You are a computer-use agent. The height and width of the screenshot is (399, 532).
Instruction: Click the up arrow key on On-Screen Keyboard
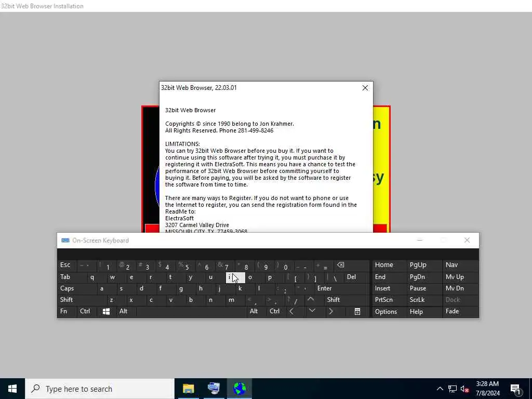coord(311,299)
